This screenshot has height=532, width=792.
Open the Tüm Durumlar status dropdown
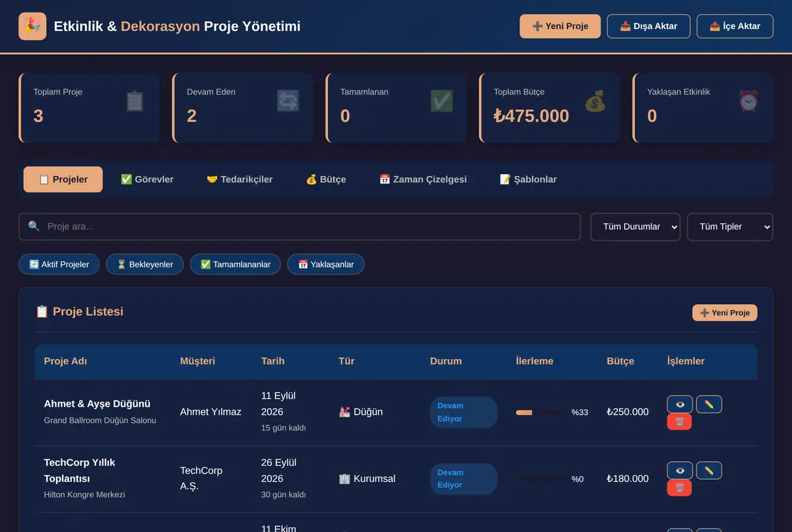coord(636,226)
